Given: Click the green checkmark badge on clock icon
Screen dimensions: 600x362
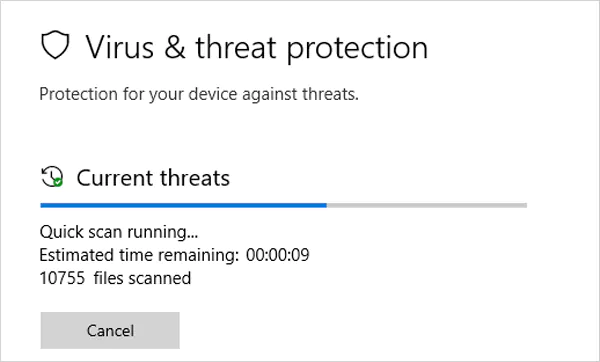Looking at the screenshot, I should tap(58, 182).
